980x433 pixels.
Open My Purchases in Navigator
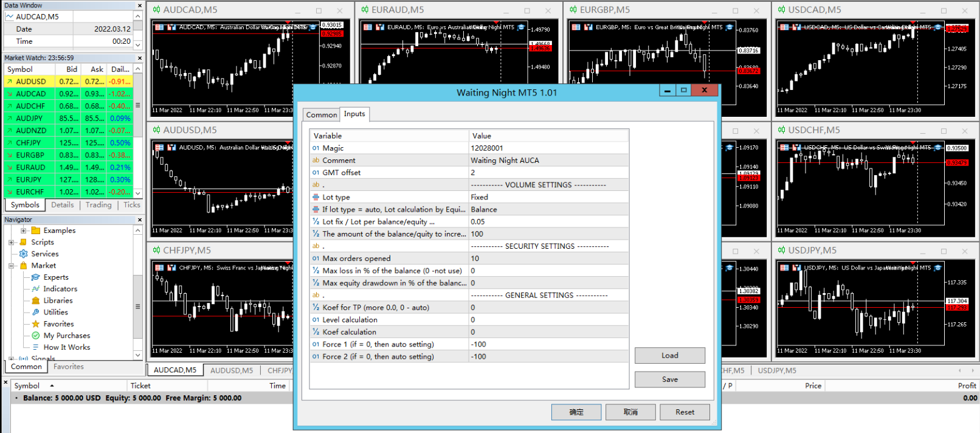pos(66,336)
